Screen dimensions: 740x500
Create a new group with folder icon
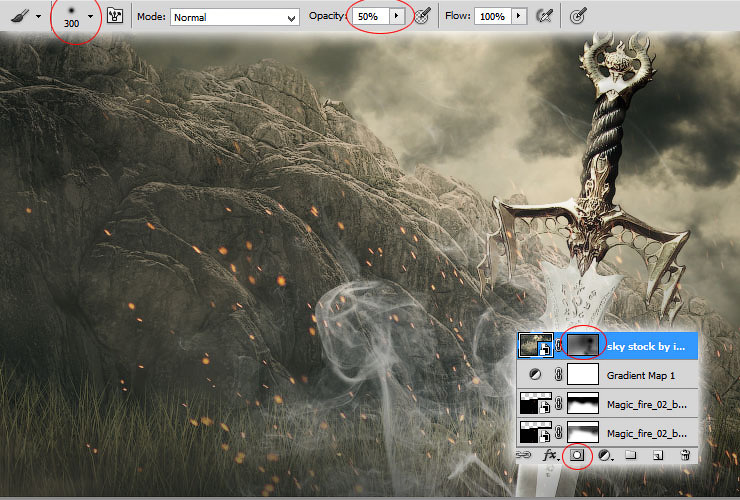point(631,455)
